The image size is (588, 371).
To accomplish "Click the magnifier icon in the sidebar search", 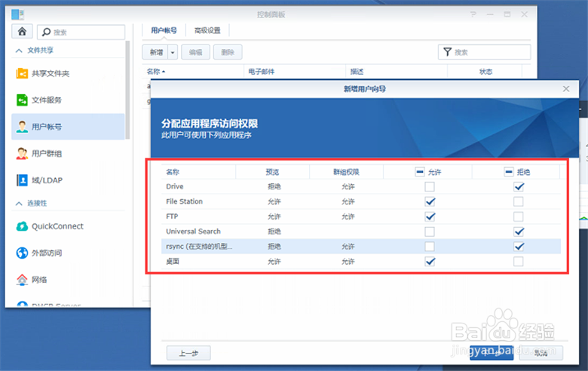I will [x=46, y=32].
